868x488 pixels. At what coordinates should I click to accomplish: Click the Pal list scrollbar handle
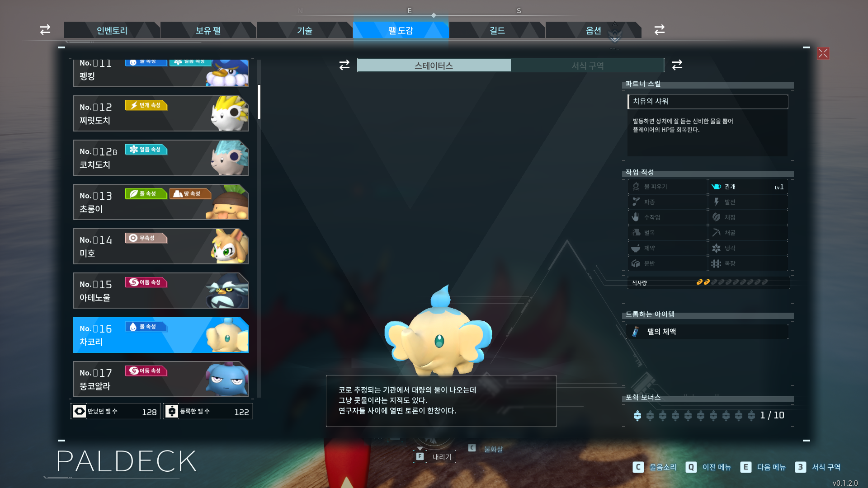point(259,102)
